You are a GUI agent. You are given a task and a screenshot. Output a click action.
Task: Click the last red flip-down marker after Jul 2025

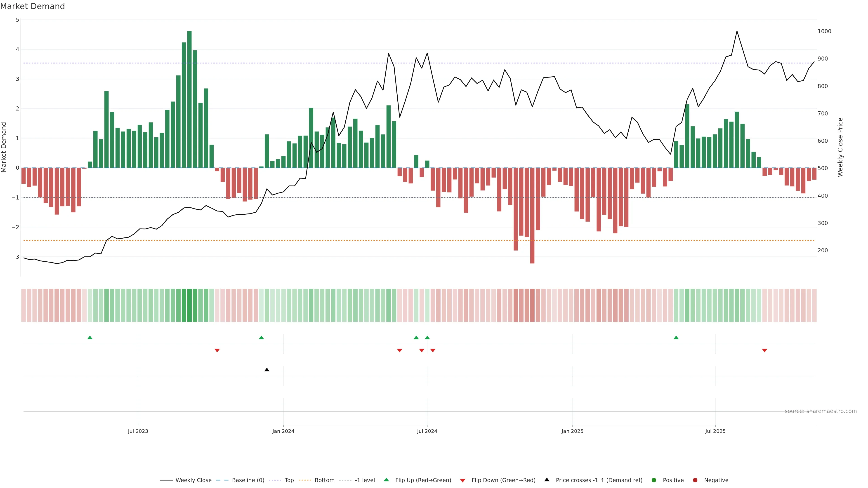[764, 351]
